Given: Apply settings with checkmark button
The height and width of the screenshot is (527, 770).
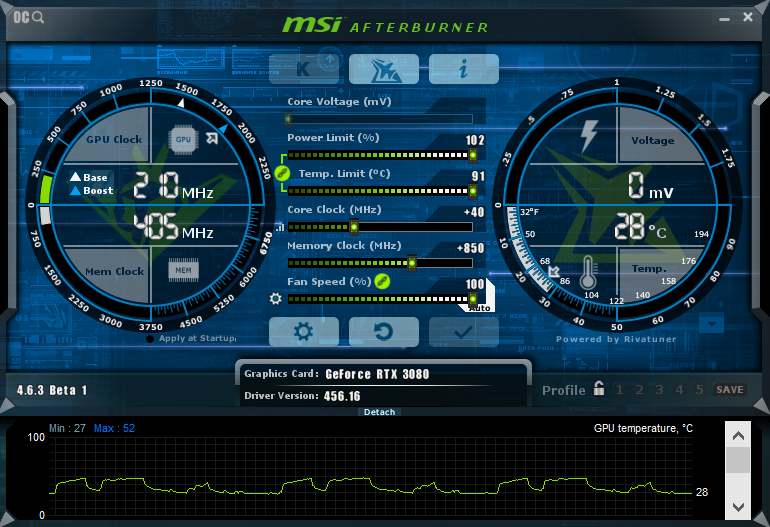Looking at the screenshot, I should coord(464,332).
